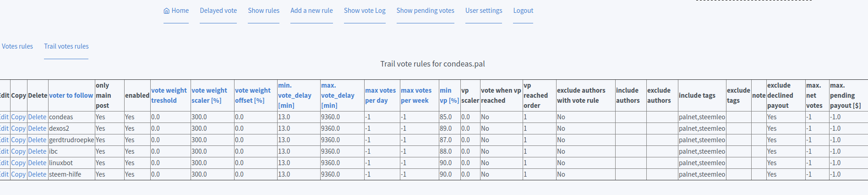Sort by vote weight scaler [%] header
The width and height of the screenshot is (868, 195).
click(x=209, y=95)
